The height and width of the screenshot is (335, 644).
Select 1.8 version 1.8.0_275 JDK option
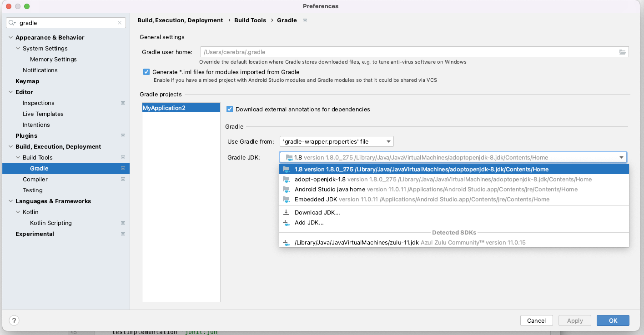(454, 169)
